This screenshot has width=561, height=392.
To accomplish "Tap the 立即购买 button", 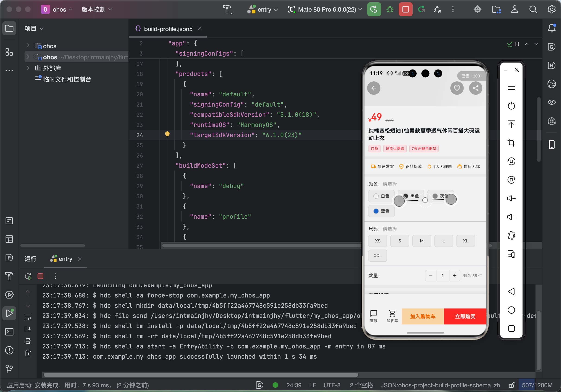I will pos(465,316).
